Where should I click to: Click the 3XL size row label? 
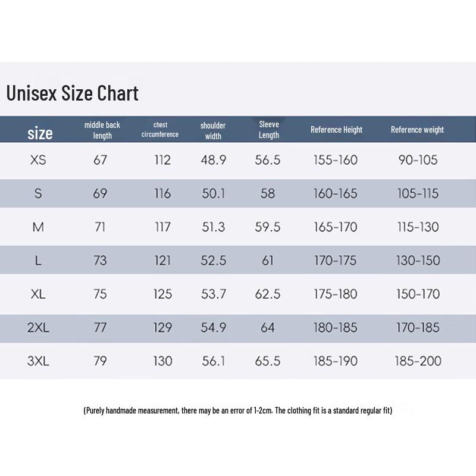point(38,361)
